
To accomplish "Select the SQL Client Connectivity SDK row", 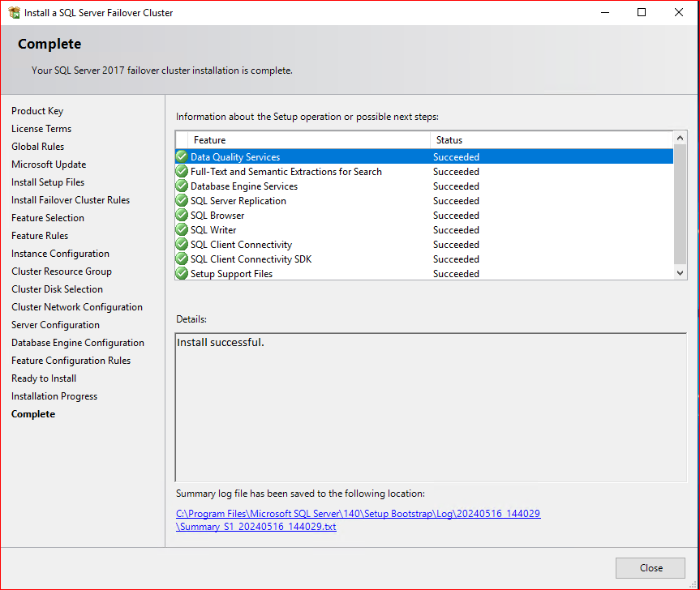I will [x=424, y=259].
